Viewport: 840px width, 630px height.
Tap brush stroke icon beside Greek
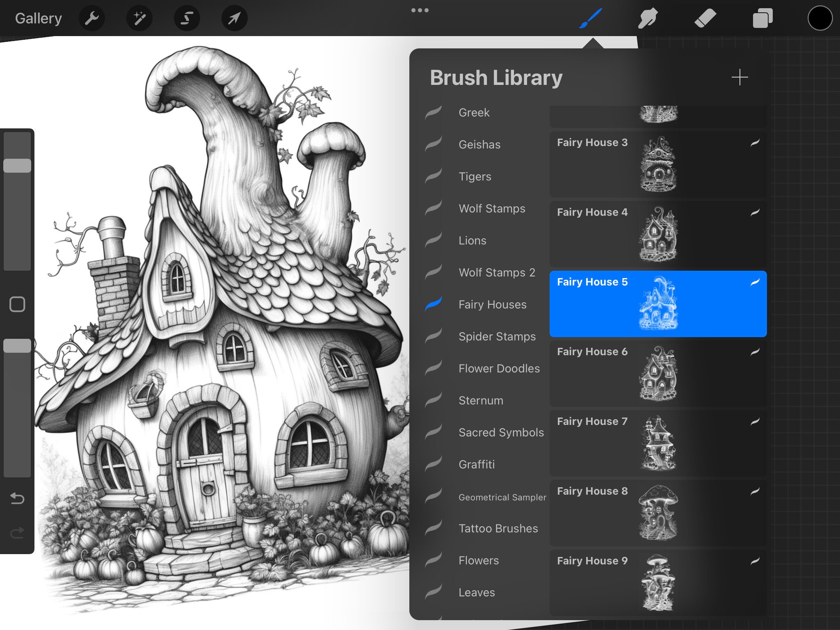tap(434, 112)
